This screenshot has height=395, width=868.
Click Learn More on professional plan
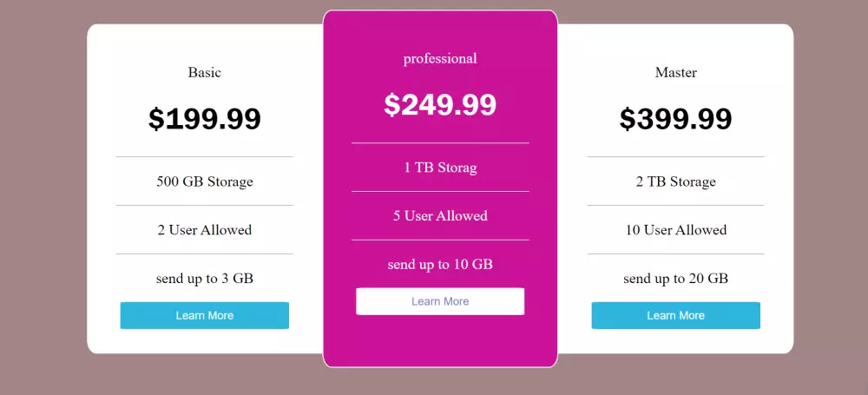coord(440,301)
